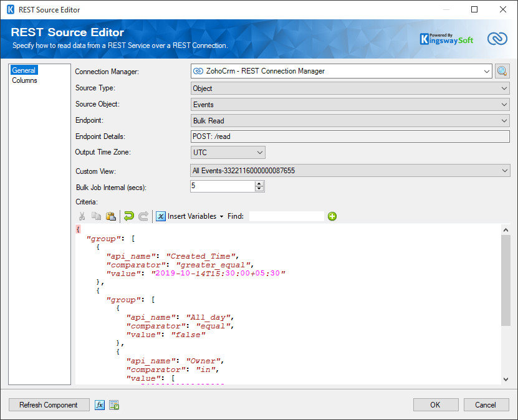This screenshot has width=518, height=420.
Task: Click the "greater_equal" comparator text
Action: 214,265
